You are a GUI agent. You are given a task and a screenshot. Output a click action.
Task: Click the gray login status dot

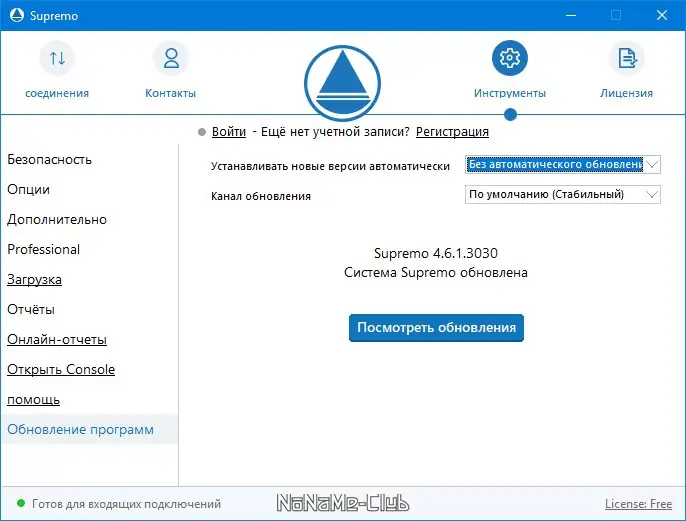point(202,132)
